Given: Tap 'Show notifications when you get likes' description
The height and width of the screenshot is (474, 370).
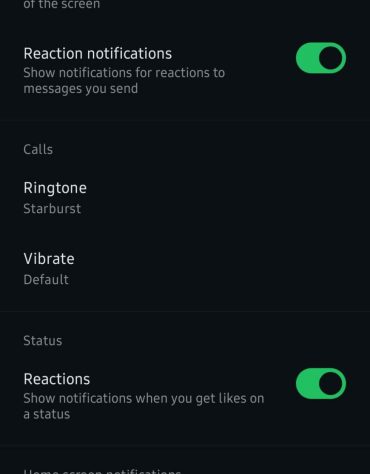Looking at the screenshot, I should point(144,406).
